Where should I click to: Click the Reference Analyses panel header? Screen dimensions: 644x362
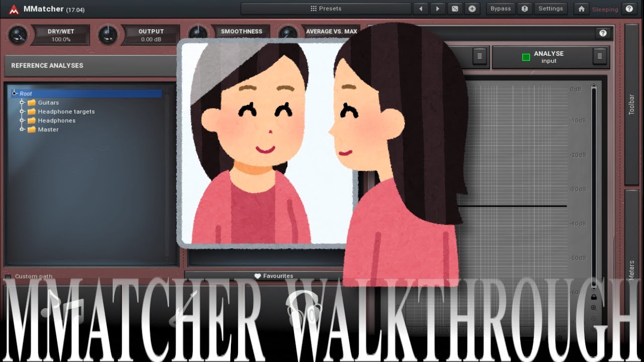91,65
